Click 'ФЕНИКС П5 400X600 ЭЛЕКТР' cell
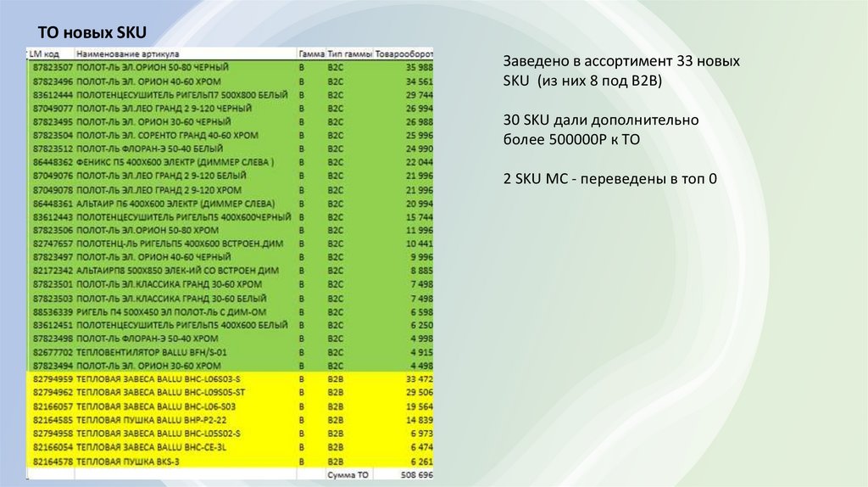 (175, 162)
